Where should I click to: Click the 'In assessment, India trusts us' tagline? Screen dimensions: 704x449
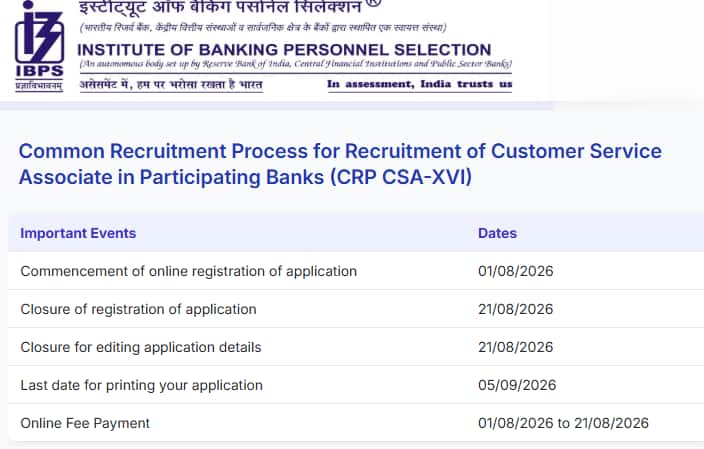pos(419,84)
